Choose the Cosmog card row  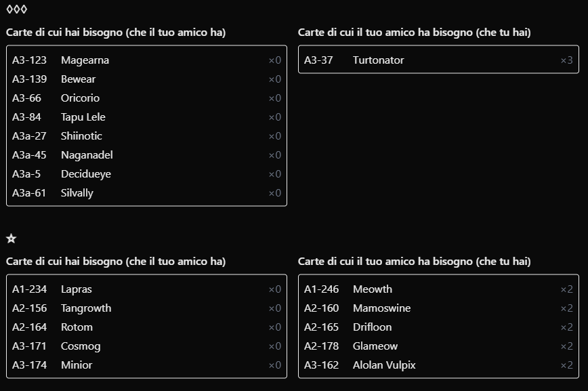coord(146,346)
